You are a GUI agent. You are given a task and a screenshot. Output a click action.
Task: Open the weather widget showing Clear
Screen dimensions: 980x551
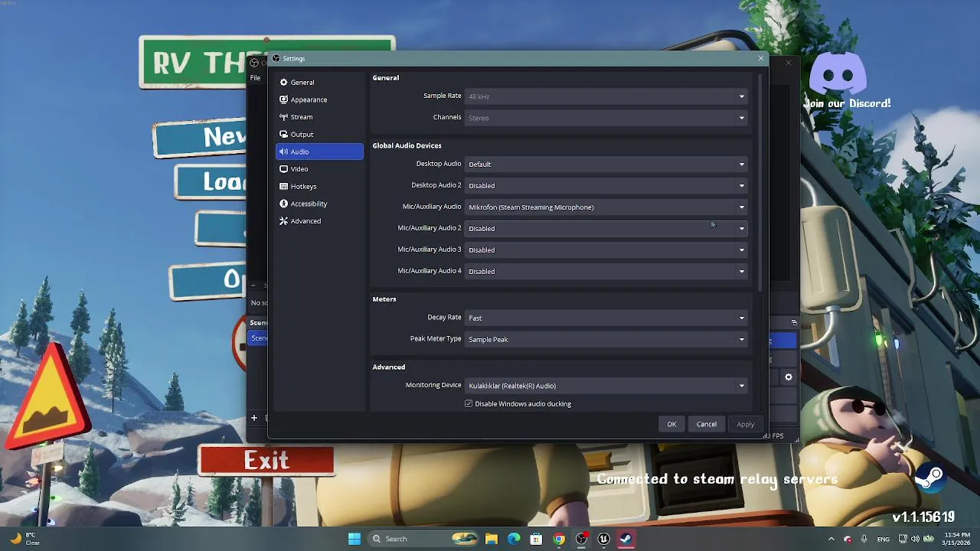pyautogui.click(x=23, y=539)
